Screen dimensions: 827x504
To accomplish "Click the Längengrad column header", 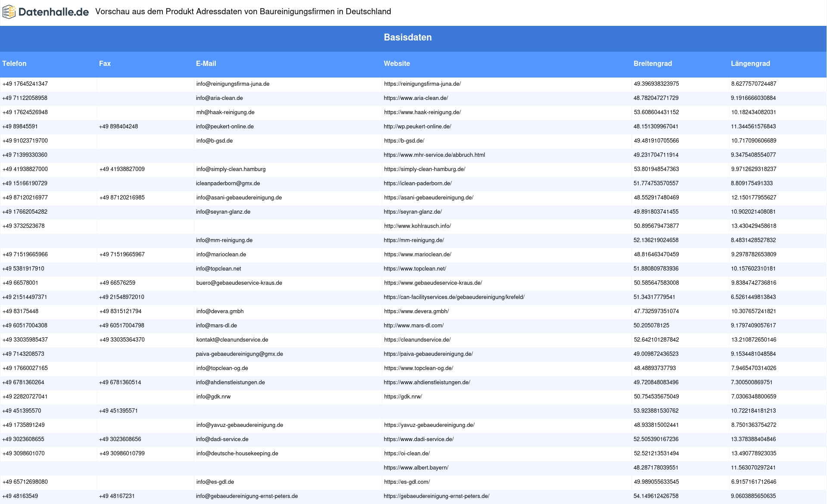I will 750,63.
